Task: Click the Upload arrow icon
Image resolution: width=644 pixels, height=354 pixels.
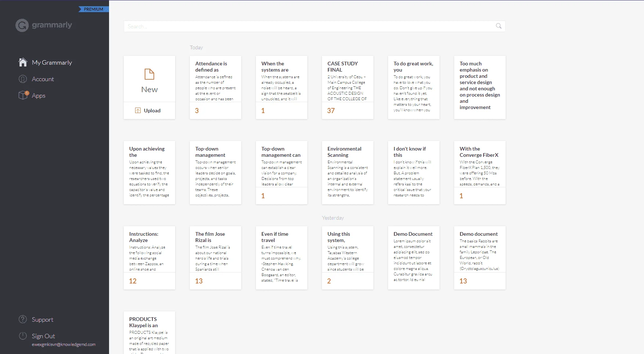Action: (x=138, y=111)
